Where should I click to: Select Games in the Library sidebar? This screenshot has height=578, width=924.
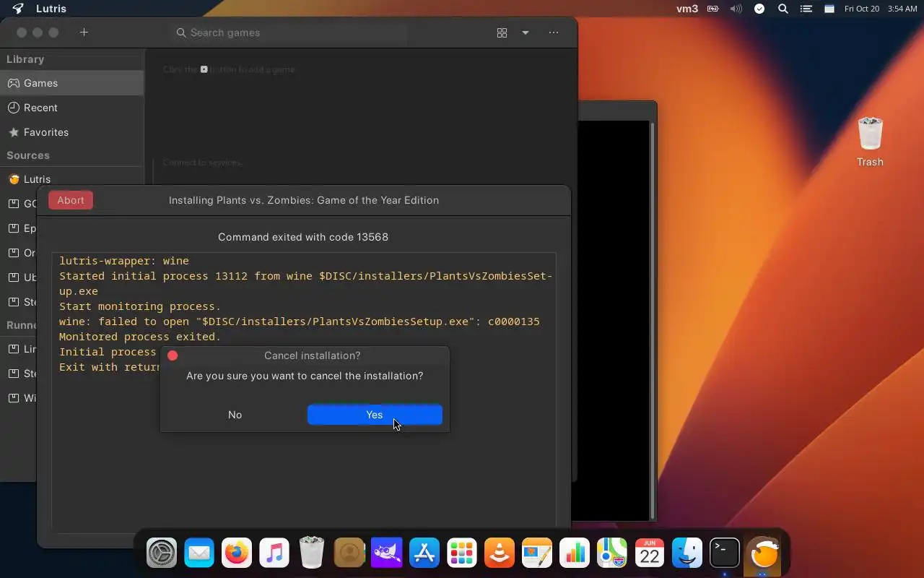pyautogui.click(x=72, y=83)
